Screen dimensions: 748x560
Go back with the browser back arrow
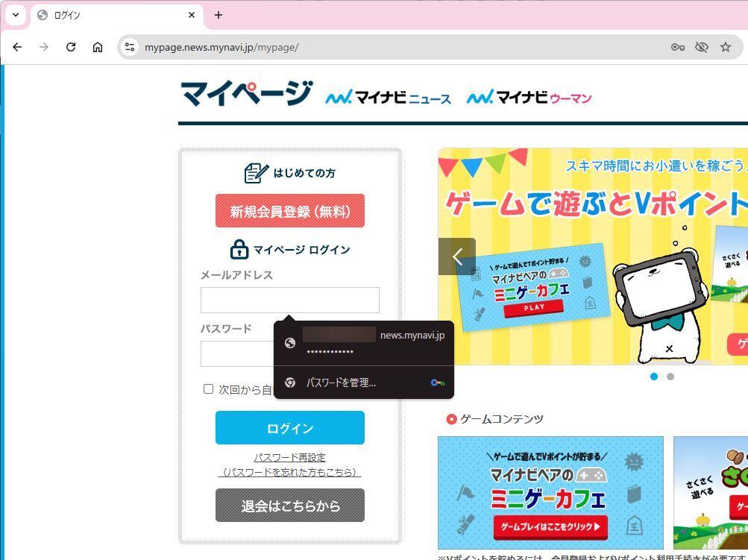pyautogui.click(x=17, y=47)
